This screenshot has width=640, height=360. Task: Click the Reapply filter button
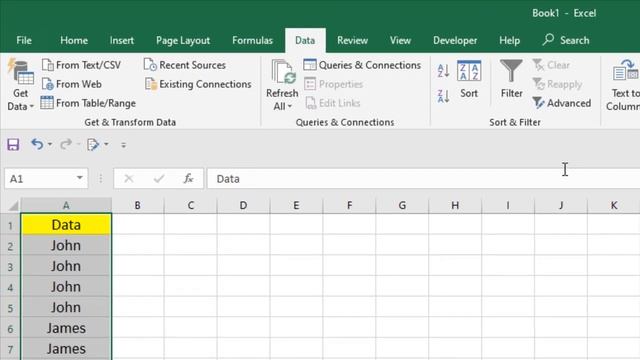557,84
